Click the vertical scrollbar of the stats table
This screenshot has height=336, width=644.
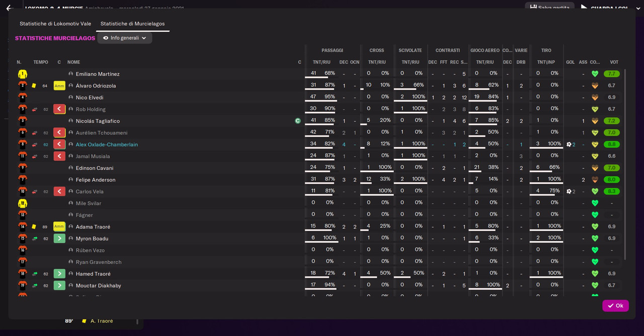pyautogui.click(x=625, y=164)
